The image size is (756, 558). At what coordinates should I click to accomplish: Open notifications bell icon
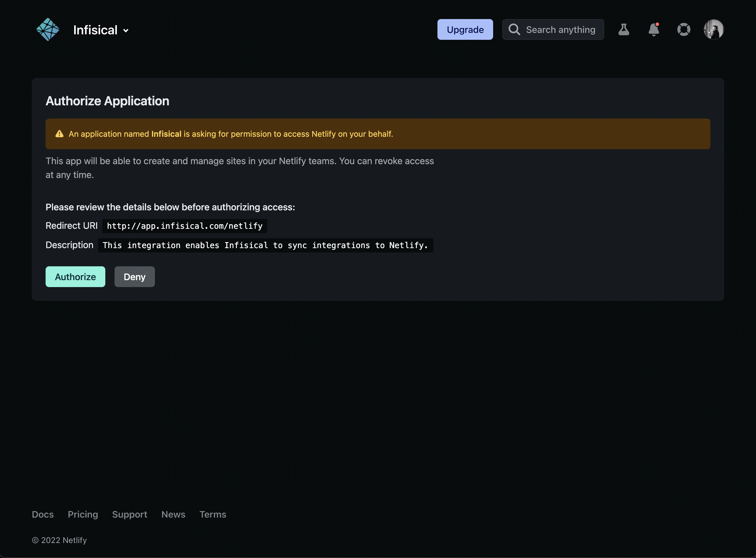click(654, 29)
